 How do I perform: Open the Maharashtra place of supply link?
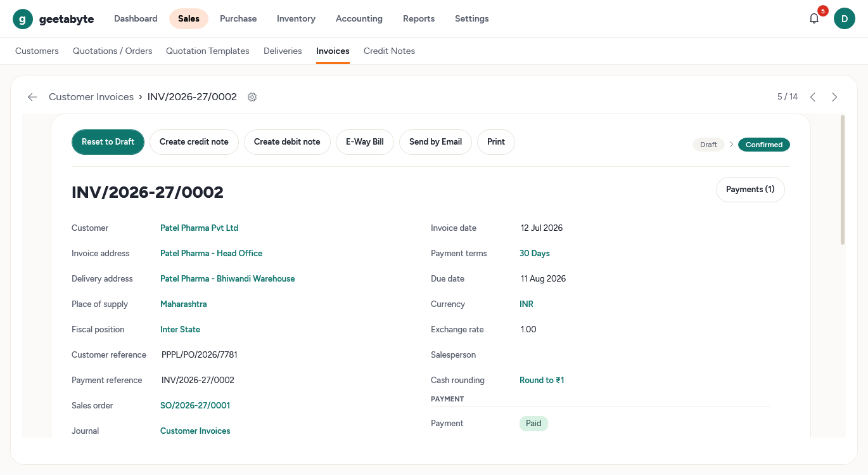click(x=183, y=304)
